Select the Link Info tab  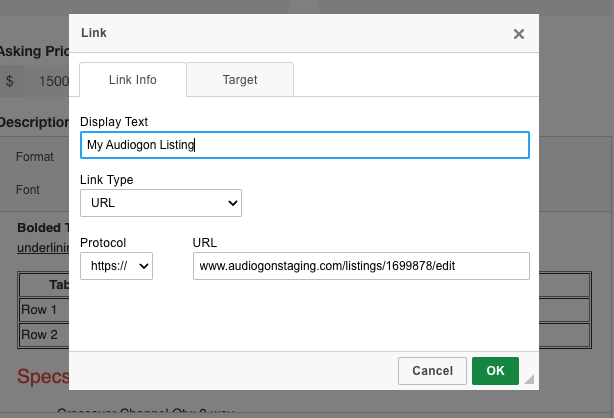(x=133, y=80)
